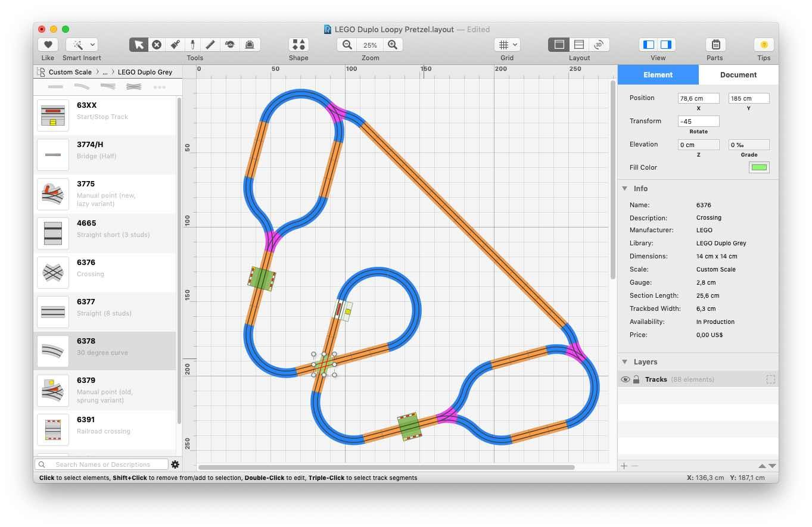Open the Grid dropdown
Image resolution: width=812 pixels, height=527 pixels.
507,45
